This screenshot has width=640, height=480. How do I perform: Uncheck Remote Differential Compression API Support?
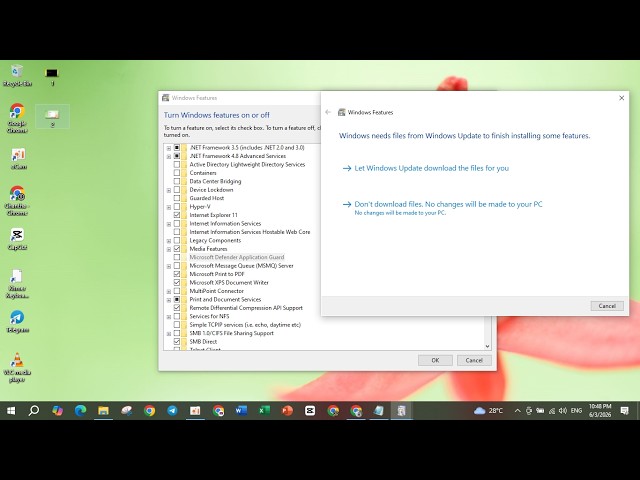click(x=177, y=308)
